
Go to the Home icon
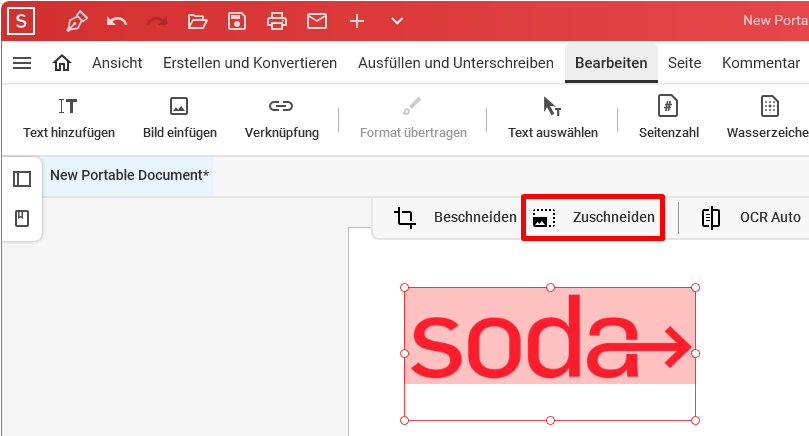pos(62,63)
